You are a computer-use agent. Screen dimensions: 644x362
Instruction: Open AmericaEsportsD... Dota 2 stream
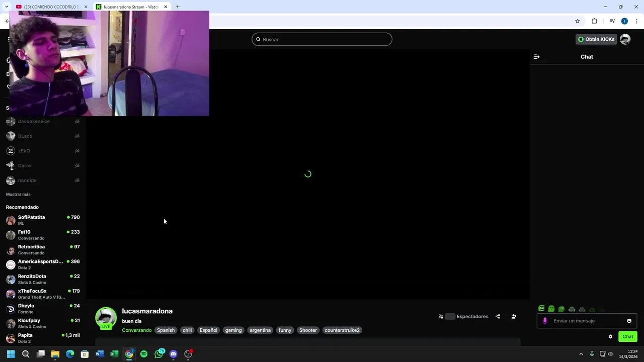point(43,264)
